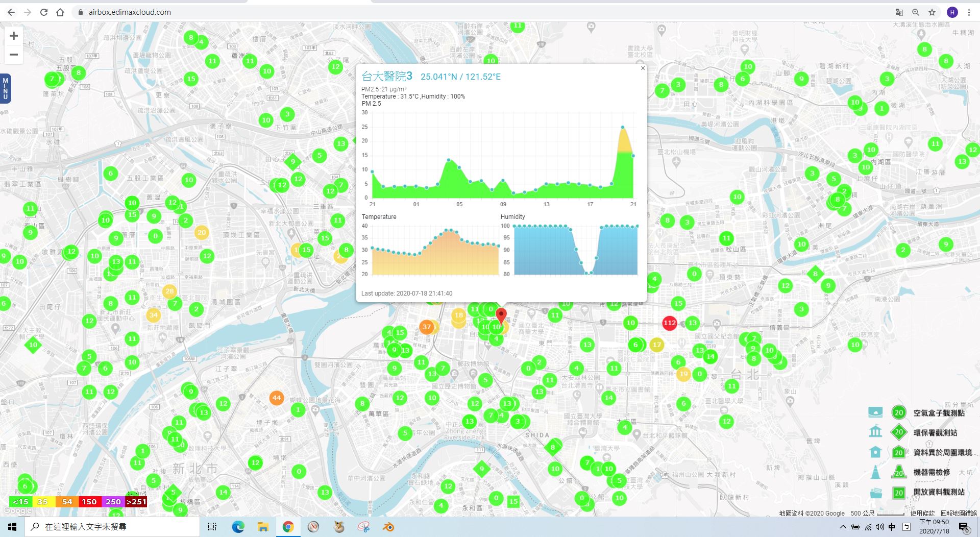Screen dimensions: 980x537
Task: Click the green <15 color scale swatch
Action: 20,502
